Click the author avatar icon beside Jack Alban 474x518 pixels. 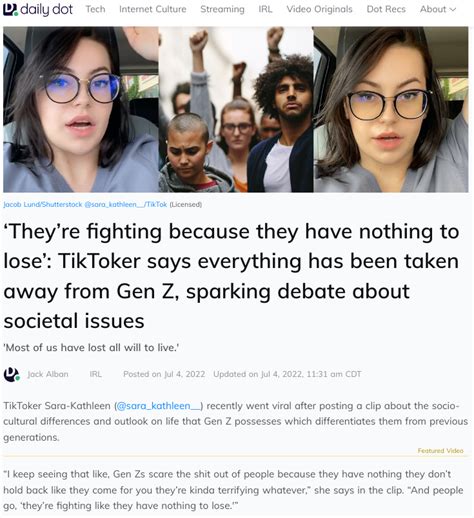coord(12,374)
